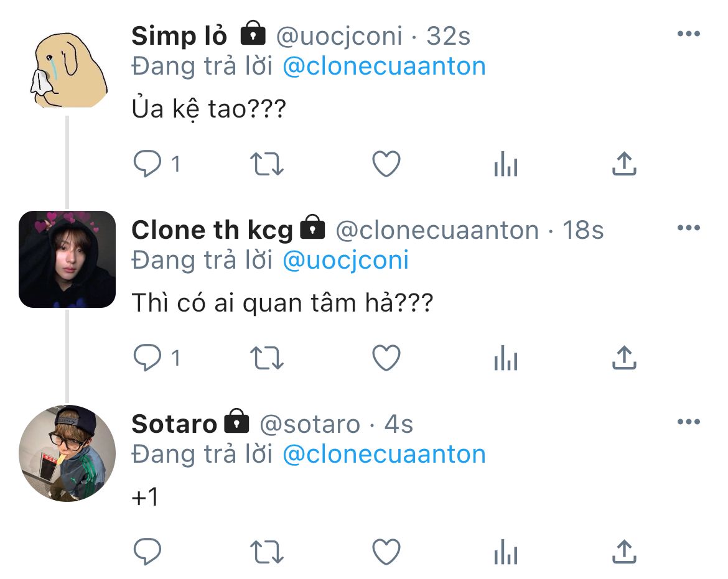This screenshot has width=728, height=579.
Task: View analytics for Simp lỏ's tweet
Action: (505, 164)
